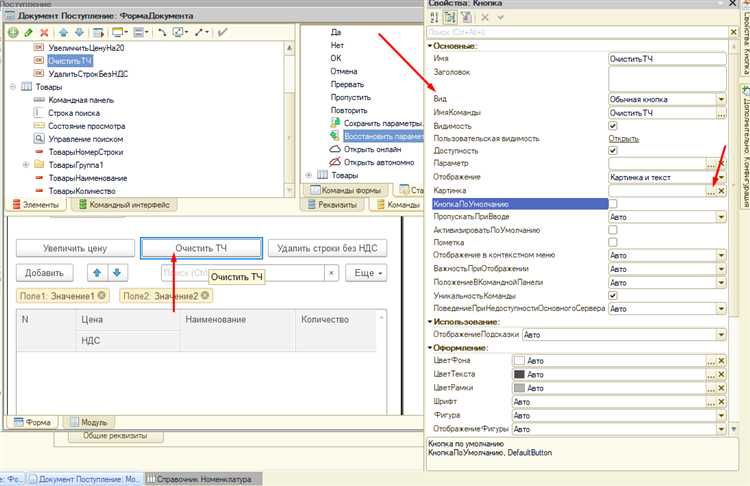The image size is (750, 486).
Task: Click the Имя input field ОчиститьТЧ
Action: point(667,59)
